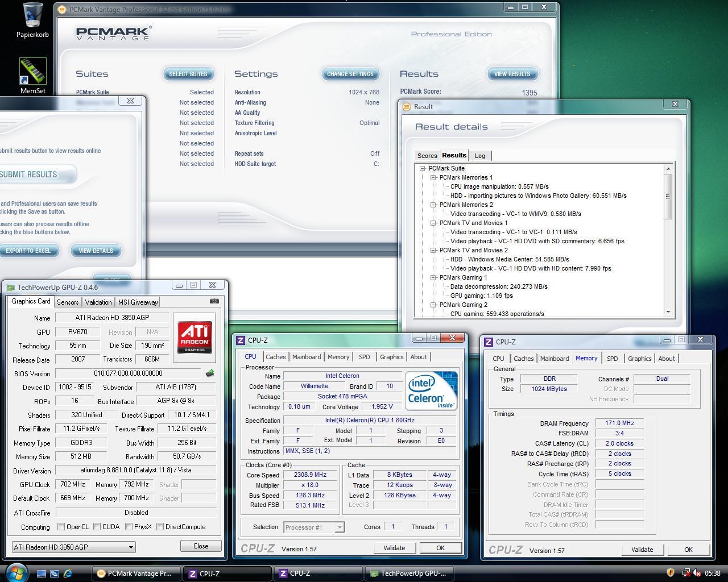Enable the CUDA checkbox
This screenshot has height=582, width=728.
tap(97, 527)
